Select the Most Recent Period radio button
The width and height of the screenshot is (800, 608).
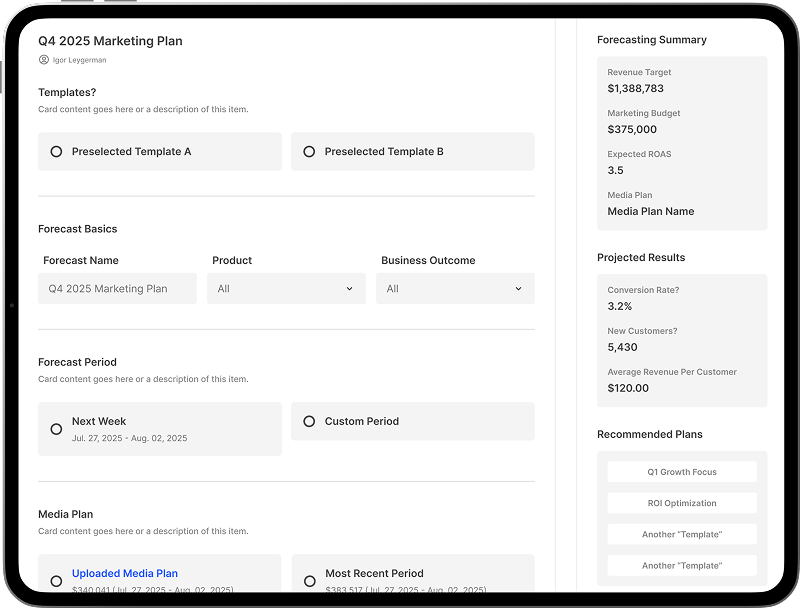[x=309, y=581]
